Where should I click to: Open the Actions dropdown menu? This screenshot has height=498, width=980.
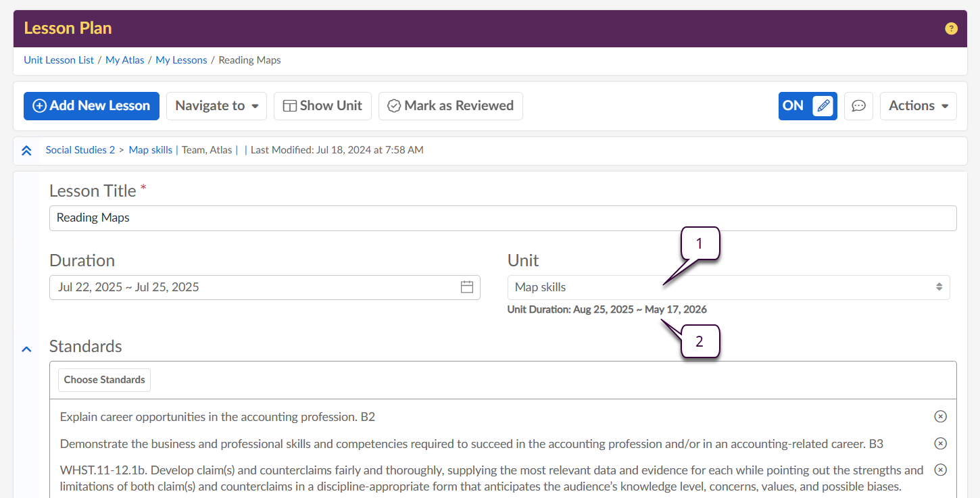pyautogui.click(x=918, y=106)
